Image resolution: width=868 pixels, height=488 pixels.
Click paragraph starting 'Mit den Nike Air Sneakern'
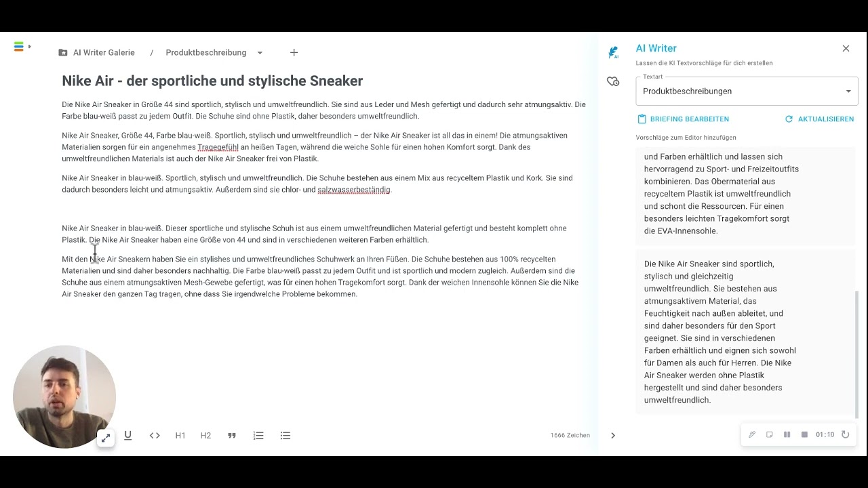click(x=320, y=277)
